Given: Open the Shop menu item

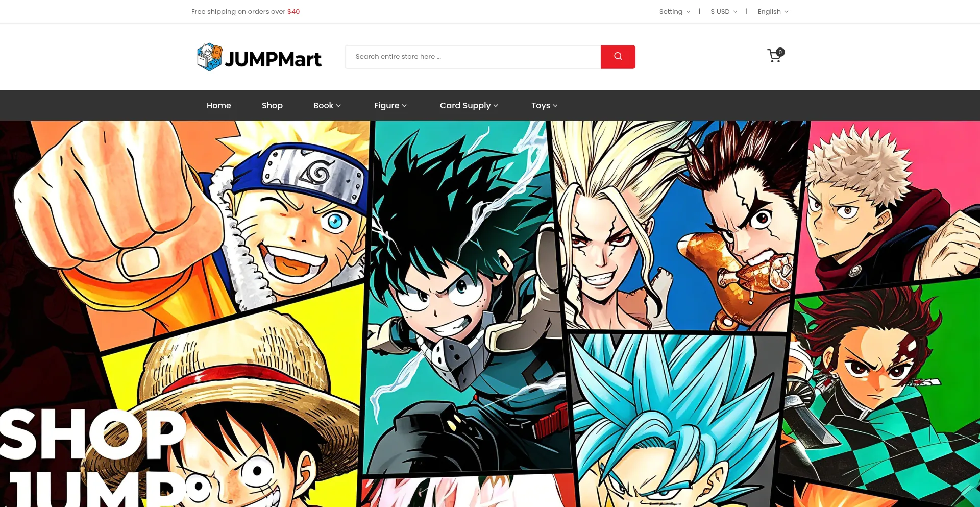Looking at the screenshot, I should coord(272,106).
